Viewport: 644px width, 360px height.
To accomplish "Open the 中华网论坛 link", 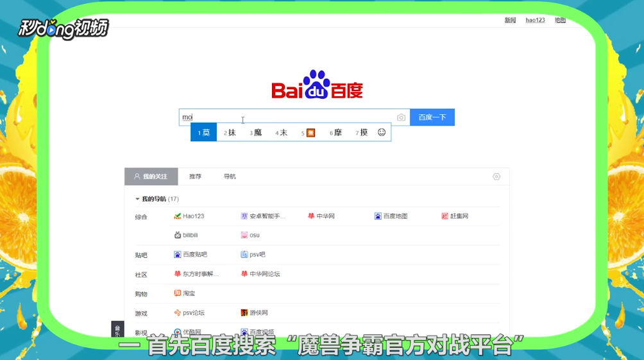I will (260, 274).
